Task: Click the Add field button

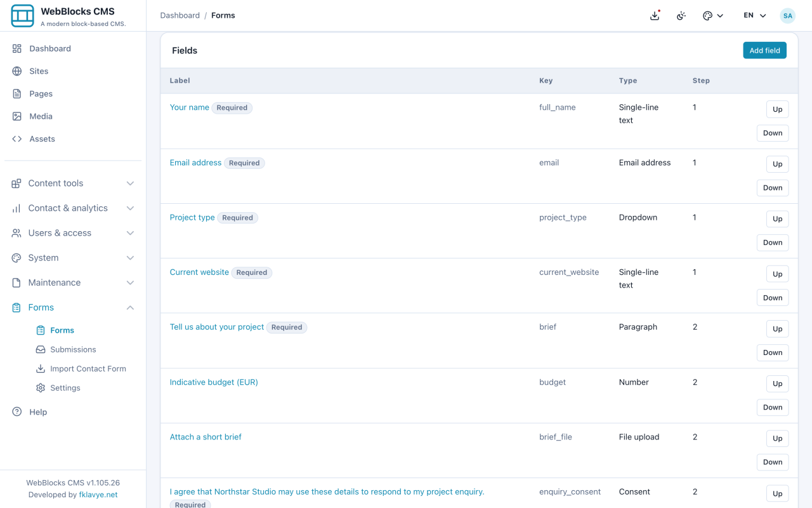Action: [x=764, y=50]
